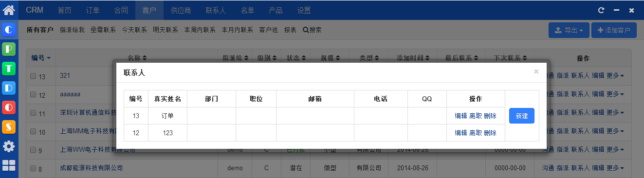The image size is (644, 178).
Task: Show all apps via the grid icon
Action: (x=9, y=165)
